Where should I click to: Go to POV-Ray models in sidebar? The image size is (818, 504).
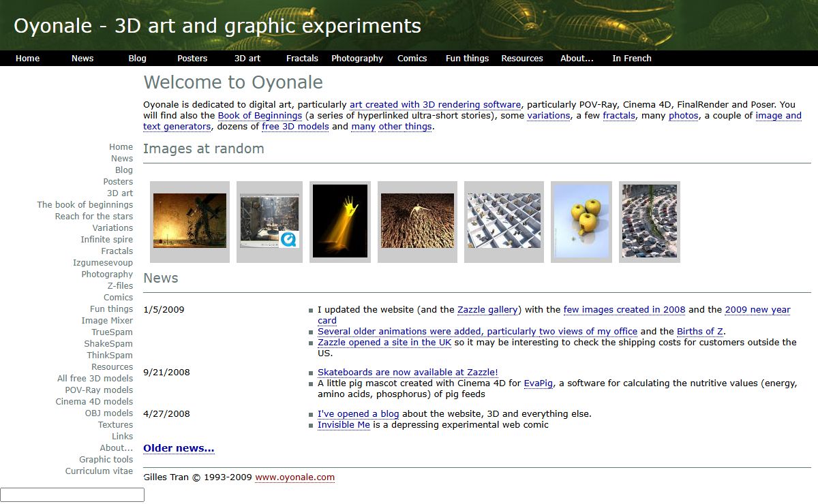pos(99,390)
